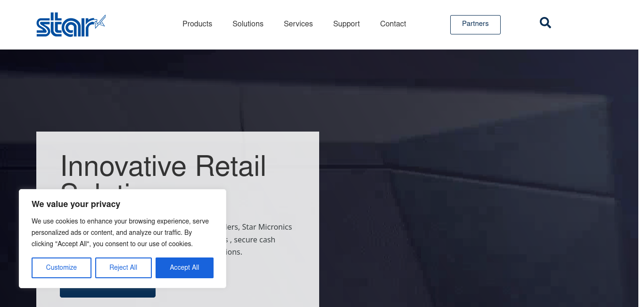The height and width of the screenshot is (307, 644).
Task: Click the dark blue hero button behind the cookie banner
Action: point(107,292)
